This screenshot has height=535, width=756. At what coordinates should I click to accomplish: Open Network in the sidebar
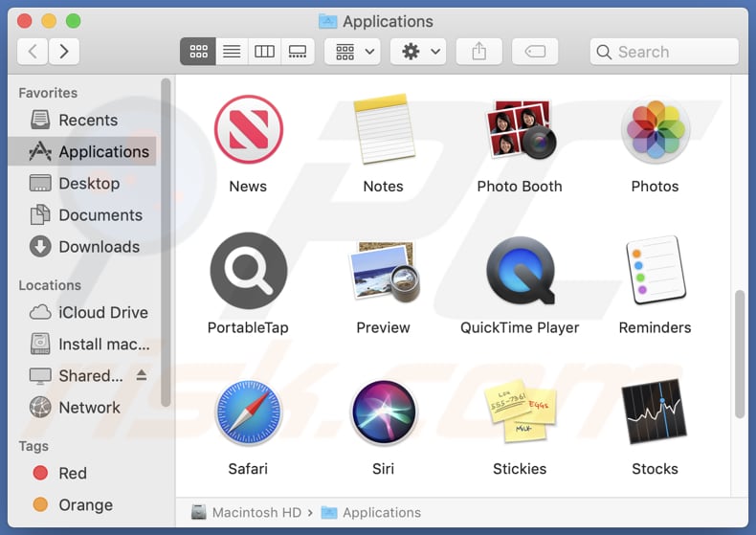pos(82,408)
